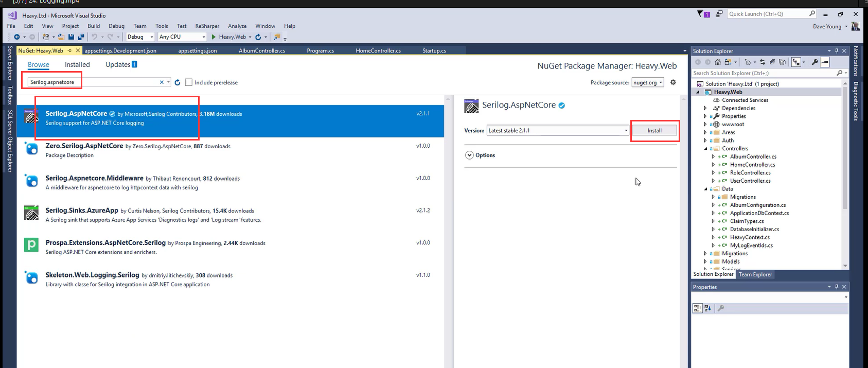Open Properties via the wrench icon in Solution Explorer

point(814,62)
